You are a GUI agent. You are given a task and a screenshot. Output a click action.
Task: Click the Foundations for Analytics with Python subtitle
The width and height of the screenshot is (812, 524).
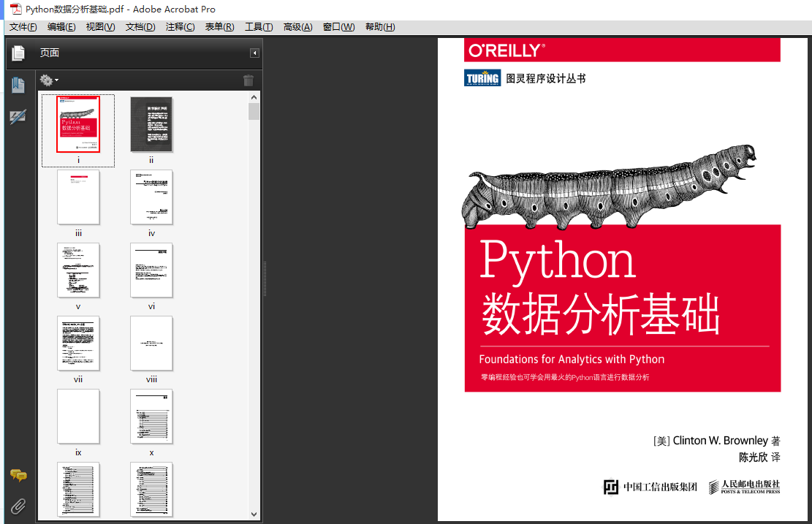(x=572, y=360)
